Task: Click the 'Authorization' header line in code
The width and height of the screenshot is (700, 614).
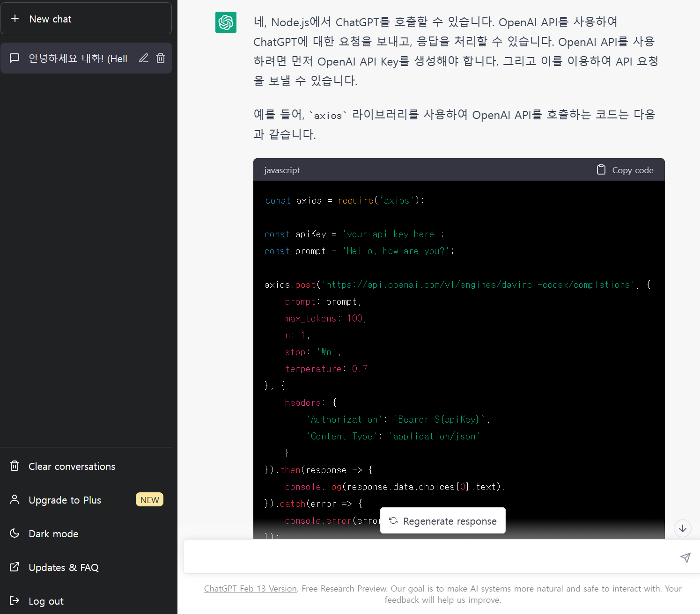Action: tap(398, 419)
